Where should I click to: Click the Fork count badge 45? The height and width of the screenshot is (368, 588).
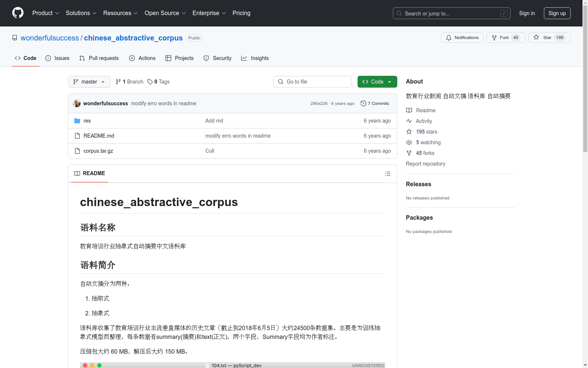[516, 38]
